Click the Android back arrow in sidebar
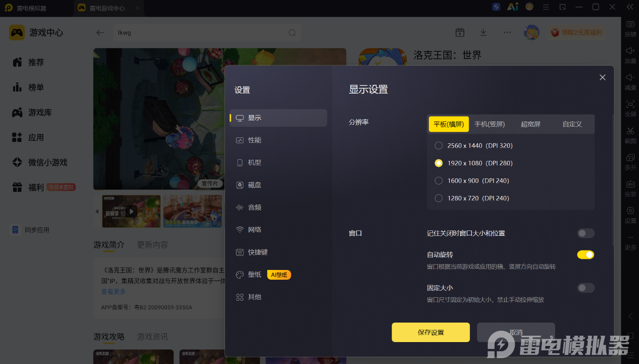This screenshot has width=639, height=364. (x=630, y=316)
